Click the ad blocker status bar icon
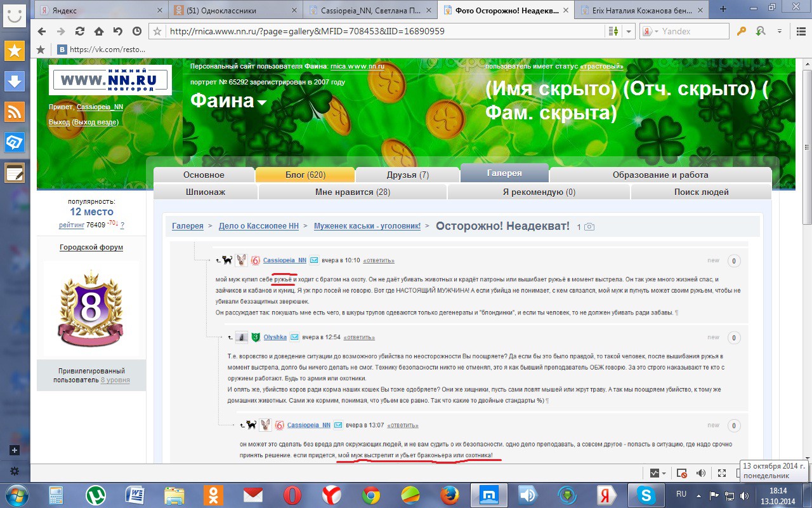 pos(682,473)
